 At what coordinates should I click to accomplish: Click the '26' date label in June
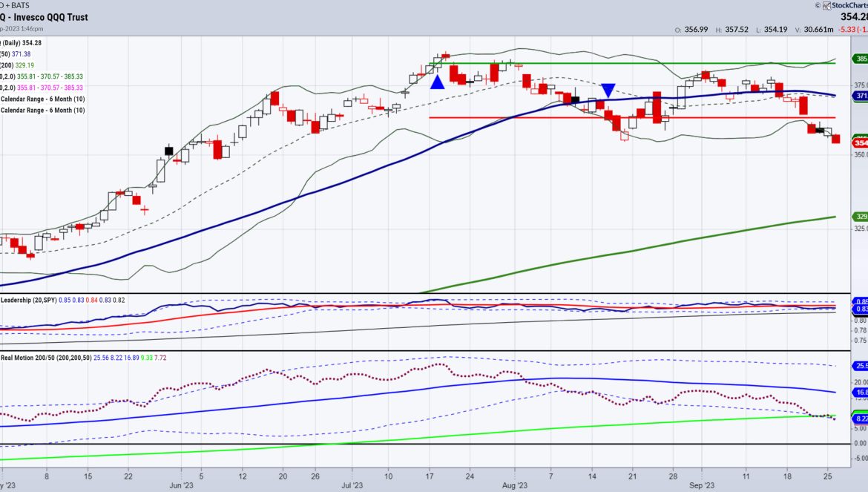[315, 476]
